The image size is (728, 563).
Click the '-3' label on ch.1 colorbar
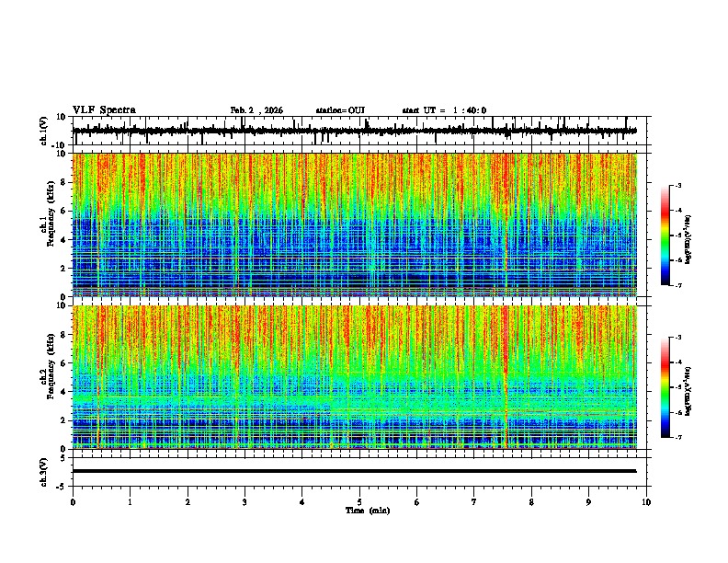pos(678,185)
